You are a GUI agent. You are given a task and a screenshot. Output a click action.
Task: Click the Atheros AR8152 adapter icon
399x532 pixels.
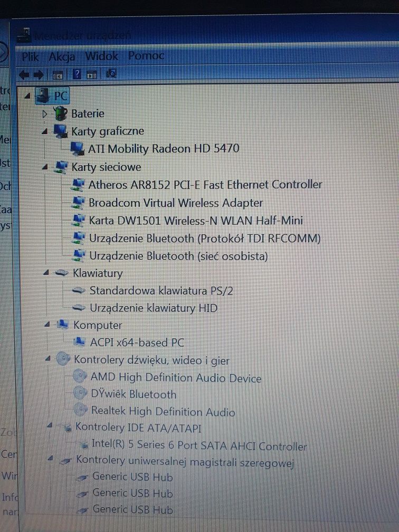point(78,185)
